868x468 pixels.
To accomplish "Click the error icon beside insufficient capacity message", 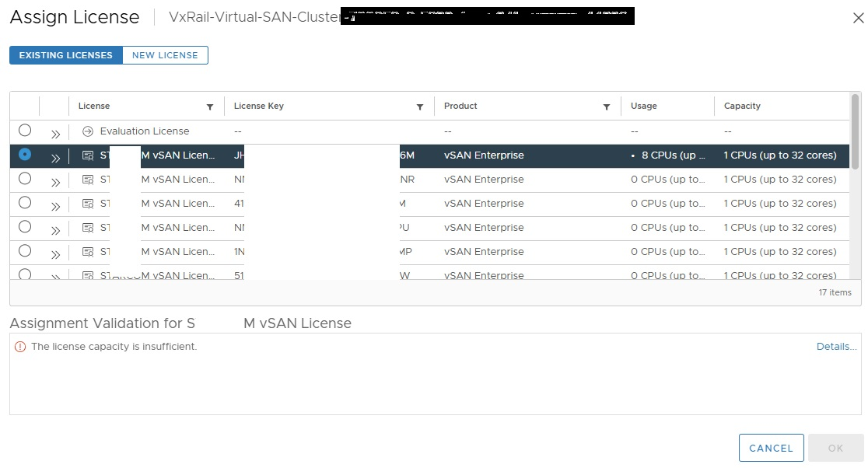I will pyautogui.click(x=20, y=347).
